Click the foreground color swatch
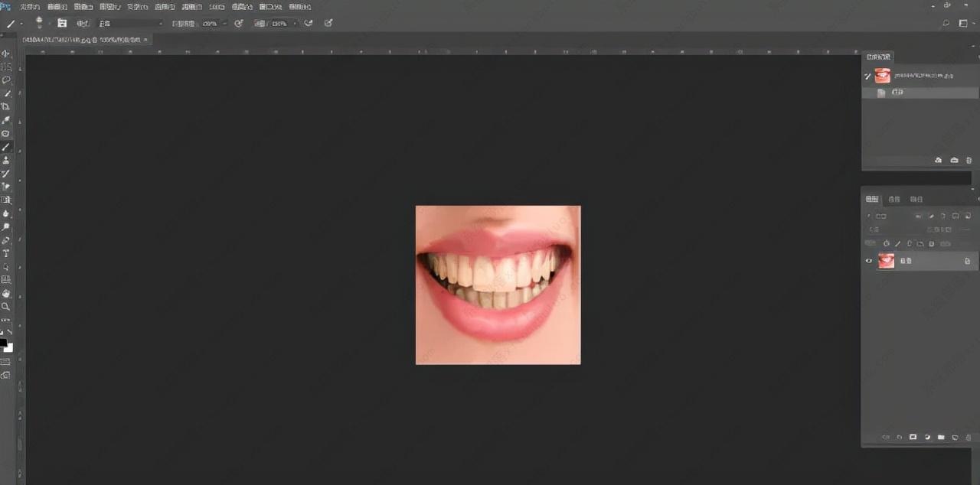Image resolution: width=980 pixels, height=485 pixels. click(3, 343)
